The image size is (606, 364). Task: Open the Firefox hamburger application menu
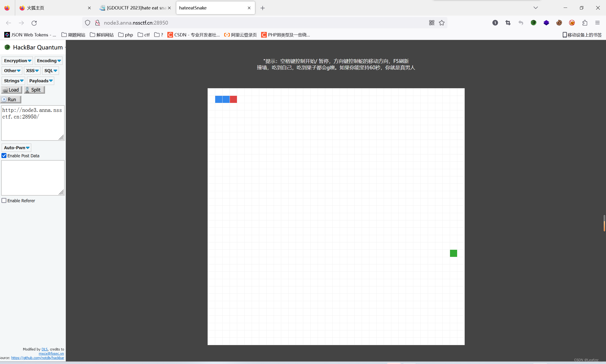[x=598, y=23]
